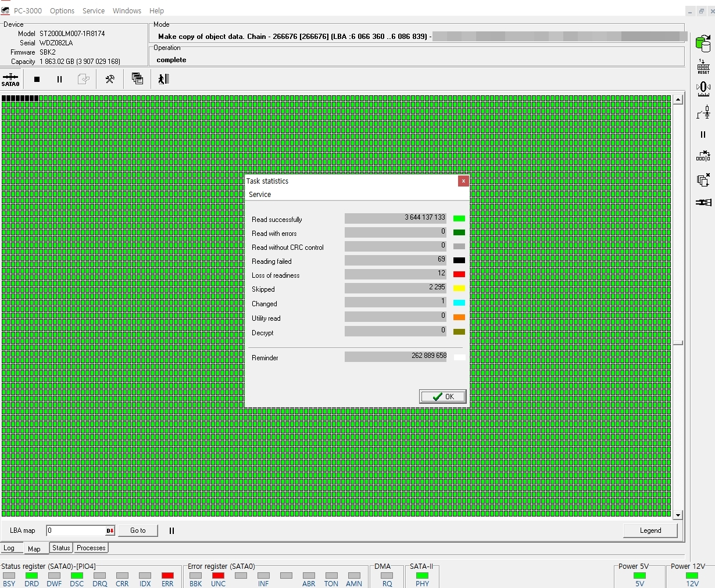This screenshot has width=715, height=588.
Task: Pause using the right sidebar pause icon
Action: [703, 134]
